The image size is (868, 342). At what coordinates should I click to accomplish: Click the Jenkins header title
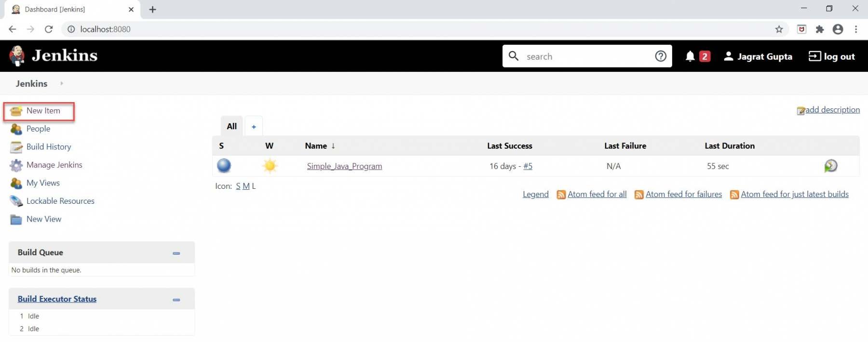tap(65, 56)
